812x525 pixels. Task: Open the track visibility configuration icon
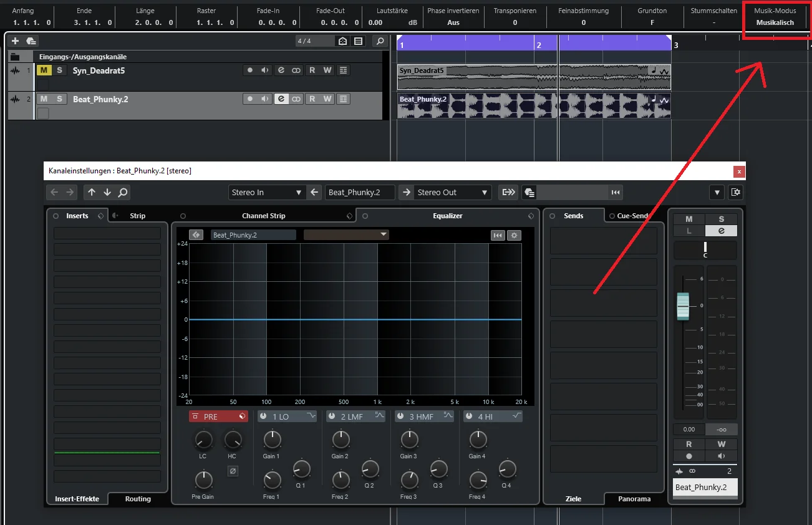[x=342, y=41]
